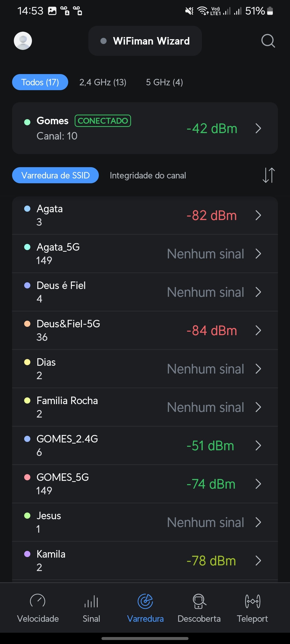This screenshot has height=644, width=290.
Task: Switch to Varredura de SSID tab
Action: 55,175
